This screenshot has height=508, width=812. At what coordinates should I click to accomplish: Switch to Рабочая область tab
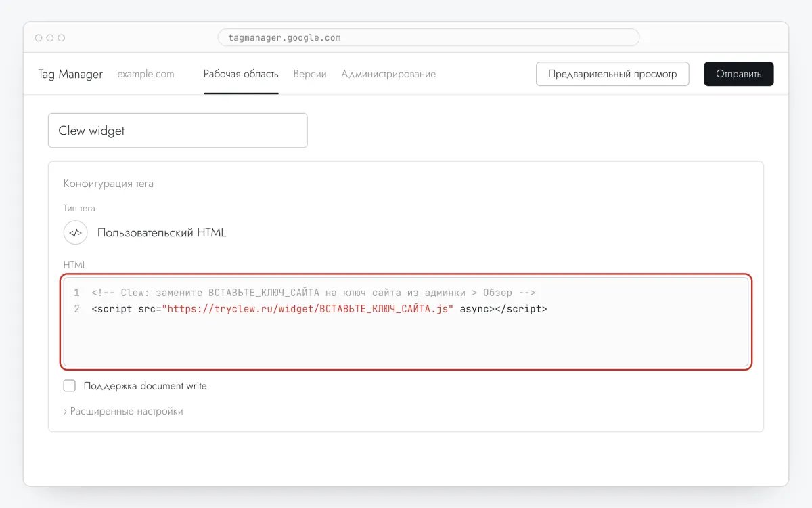tap(241, 74)
